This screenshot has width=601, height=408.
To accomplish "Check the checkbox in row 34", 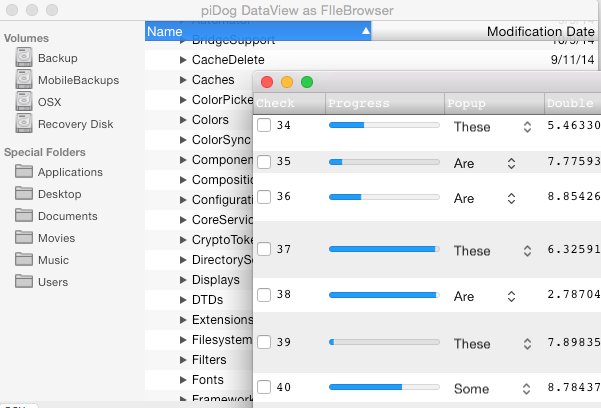I will (x=264, y=125).
